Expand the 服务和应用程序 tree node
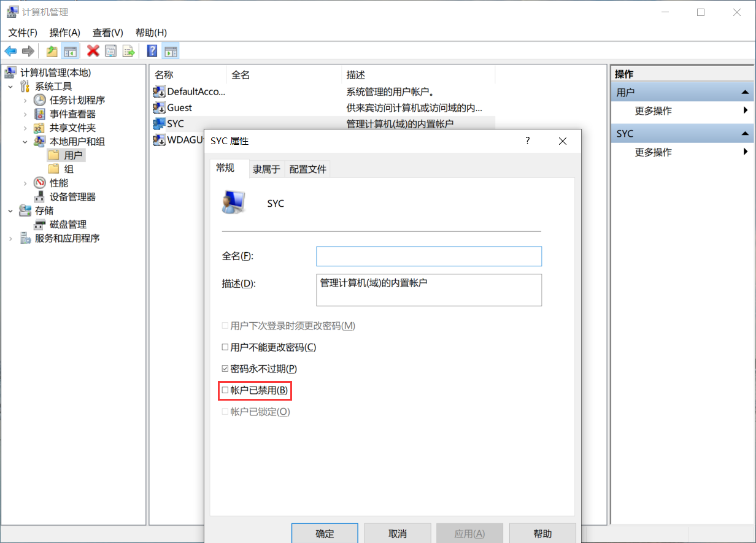 point(10,238)
